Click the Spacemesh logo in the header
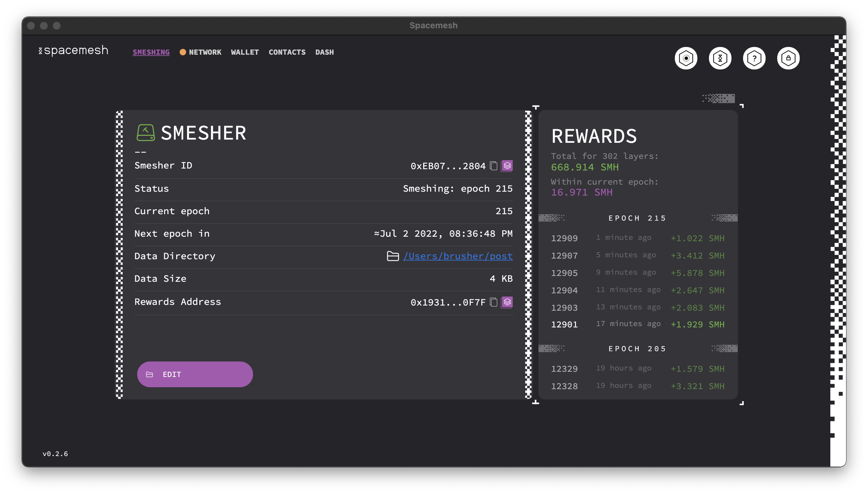 (x=73, y=50)
